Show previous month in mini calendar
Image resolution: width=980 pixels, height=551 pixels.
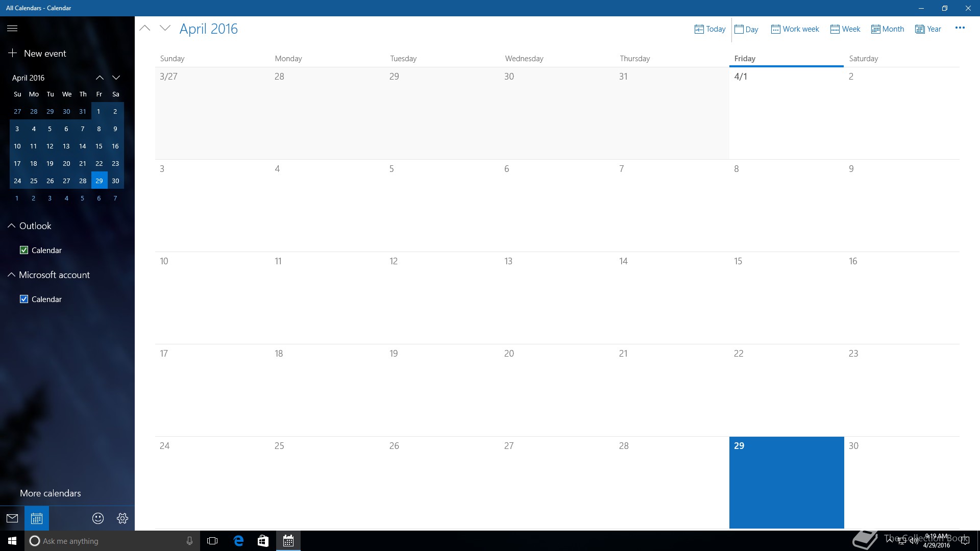tap(100, 78)
